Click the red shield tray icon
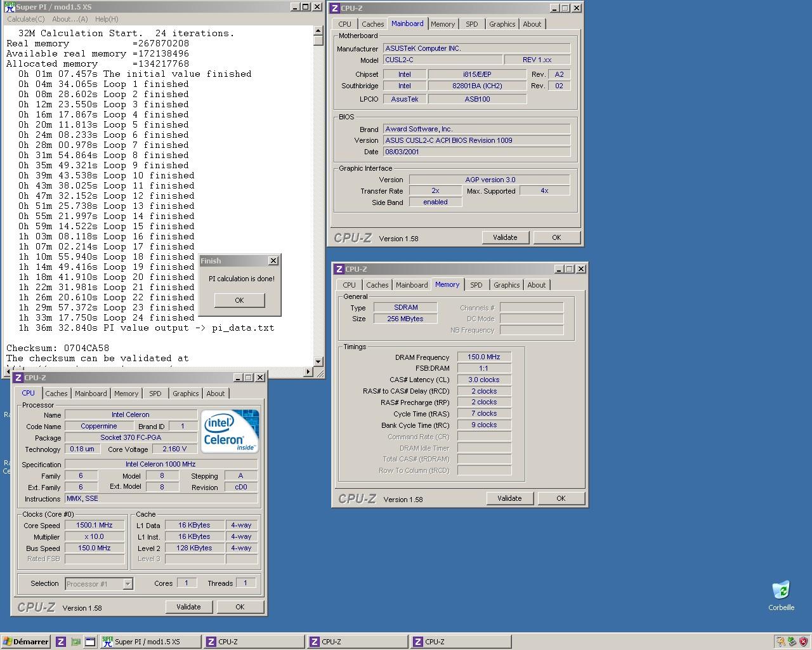 803,642
